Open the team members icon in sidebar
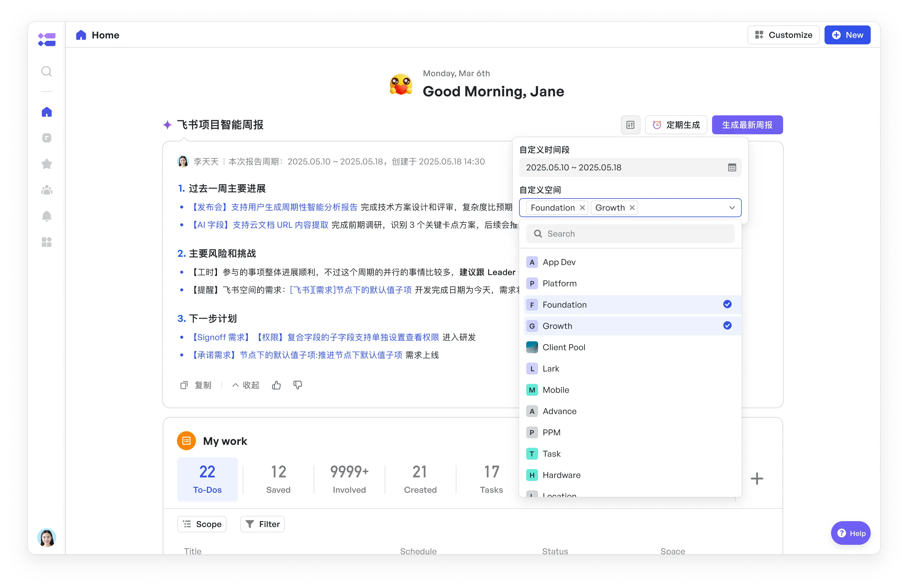This screenshot has width=908, height=588. pyautogui.click(x=46, y=190)
